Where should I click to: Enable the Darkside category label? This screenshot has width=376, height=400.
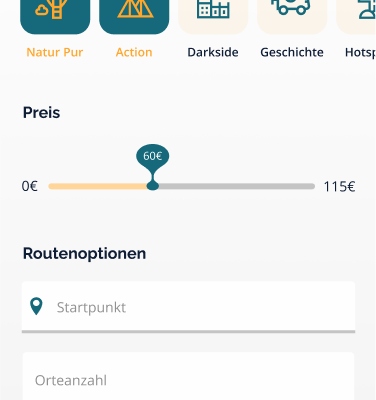coord(213,52)
